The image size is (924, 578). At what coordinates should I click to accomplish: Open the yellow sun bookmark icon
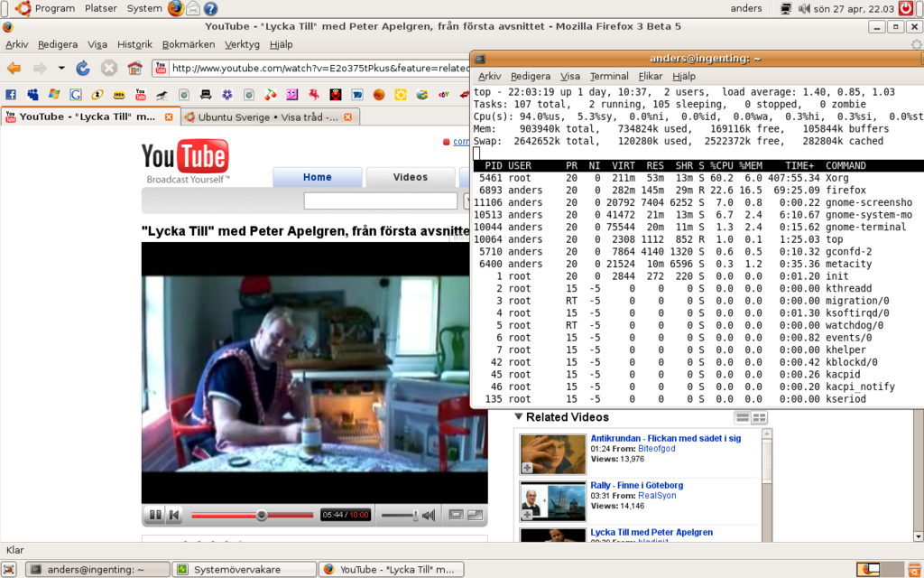point(401,94)
